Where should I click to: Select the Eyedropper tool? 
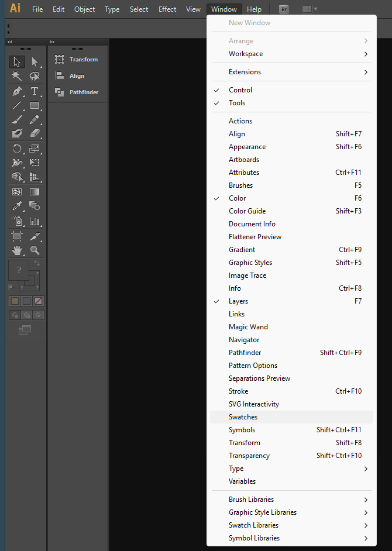coord(17,205)
